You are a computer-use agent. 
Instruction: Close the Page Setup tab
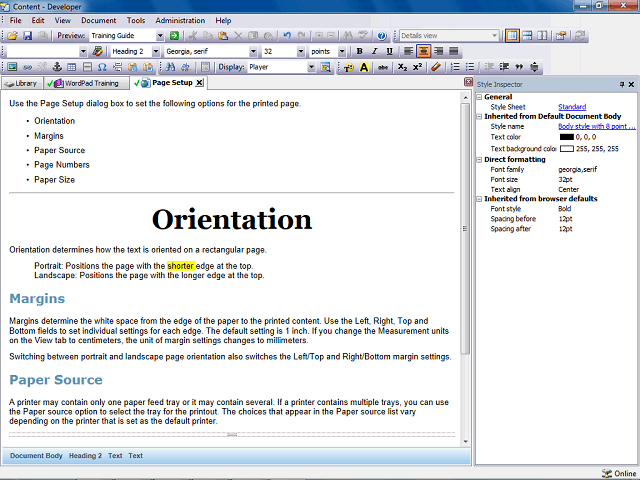199,83
